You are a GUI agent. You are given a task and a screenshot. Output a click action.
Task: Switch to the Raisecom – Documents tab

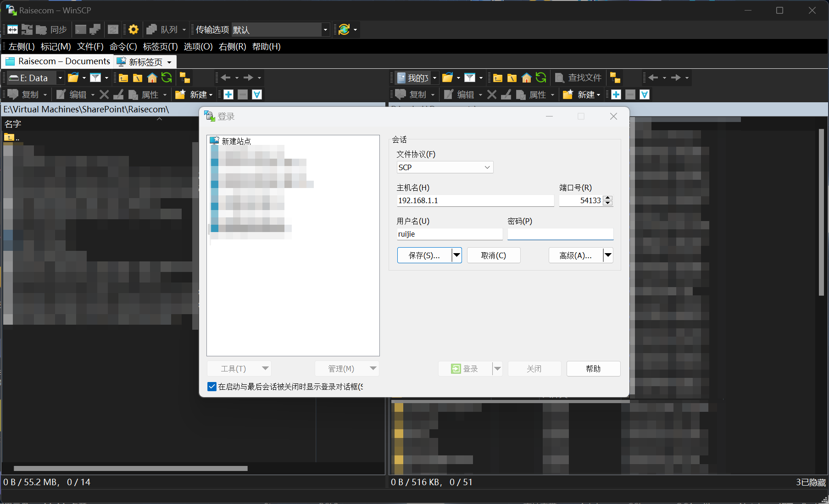(x=58, y=61)
